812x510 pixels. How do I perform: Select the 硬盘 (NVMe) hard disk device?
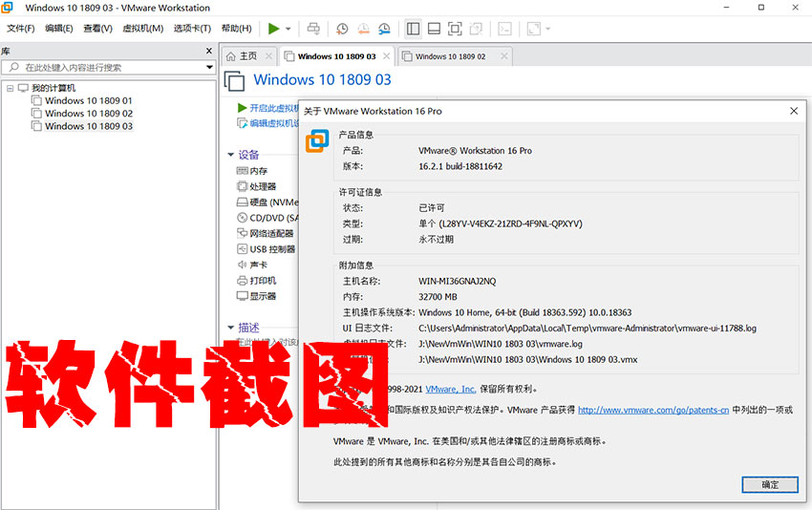tap(267, 202)
